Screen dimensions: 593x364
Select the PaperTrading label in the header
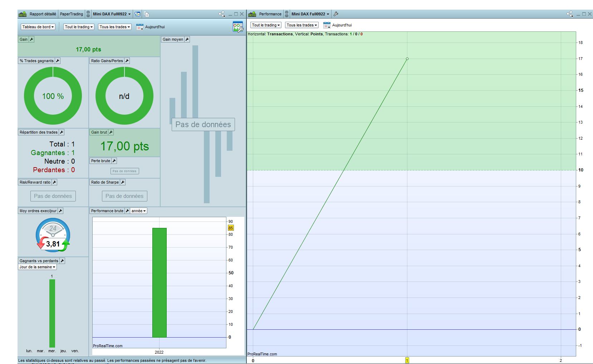[71, 14]
